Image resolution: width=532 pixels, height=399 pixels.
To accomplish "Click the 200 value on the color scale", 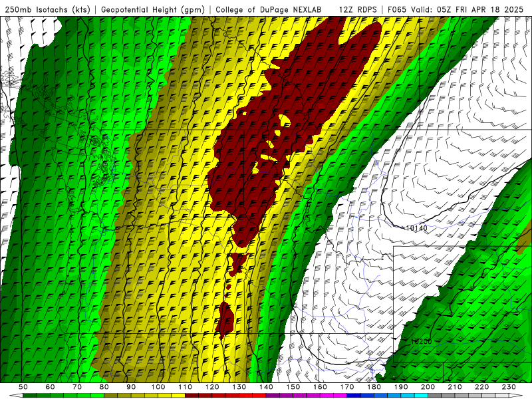I will click(x=428, y=387).
